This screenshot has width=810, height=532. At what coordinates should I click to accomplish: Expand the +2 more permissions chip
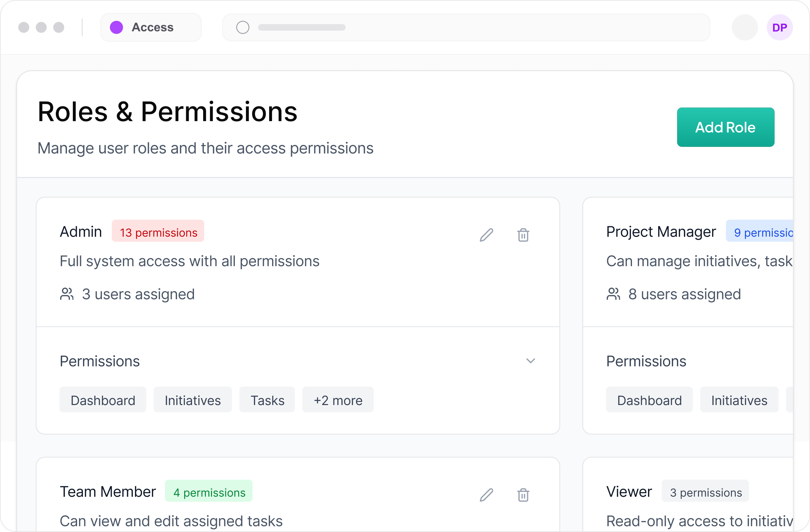338,400
